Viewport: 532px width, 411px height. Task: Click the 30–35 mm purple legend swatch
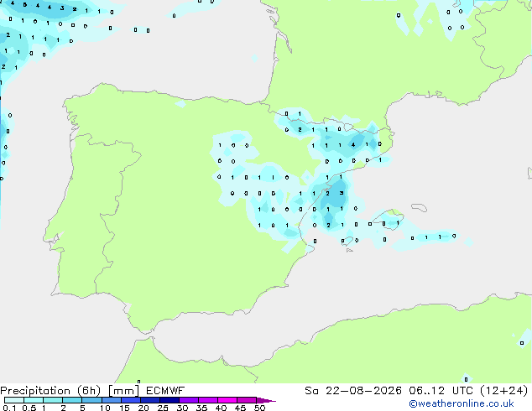189,400
